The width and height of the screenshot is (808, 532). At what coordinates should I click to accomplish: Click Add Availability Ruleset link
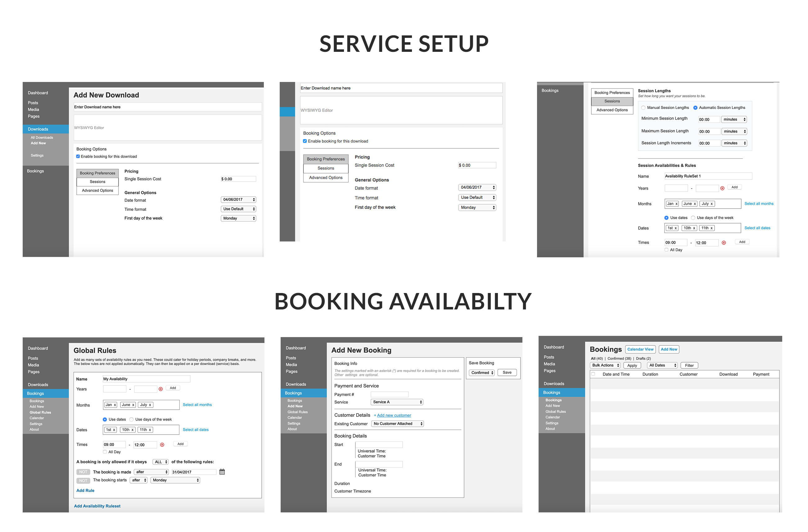97,506
